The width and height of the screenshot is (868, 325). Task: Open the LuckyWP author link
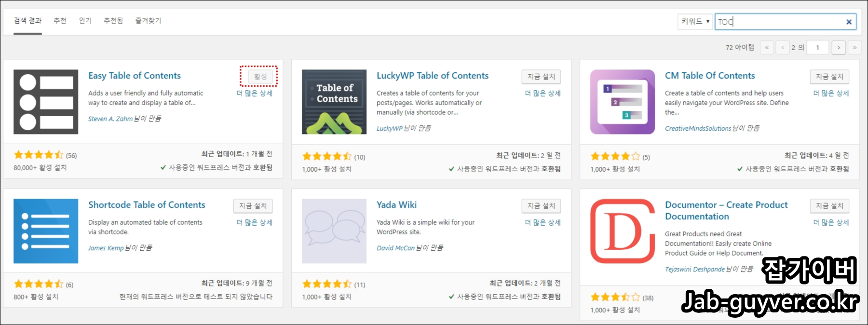pyautogui.click(x=390, y=128)
